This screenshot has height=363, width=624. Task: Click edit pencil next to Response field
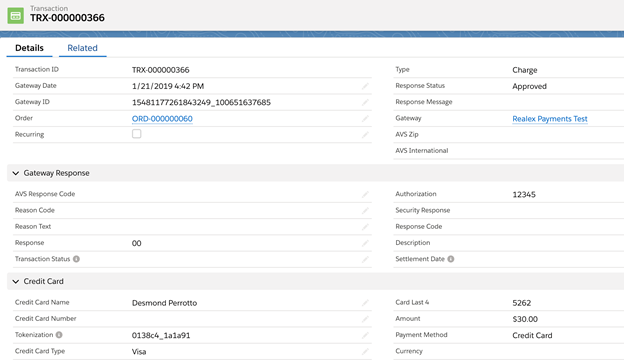pos(365,243)
